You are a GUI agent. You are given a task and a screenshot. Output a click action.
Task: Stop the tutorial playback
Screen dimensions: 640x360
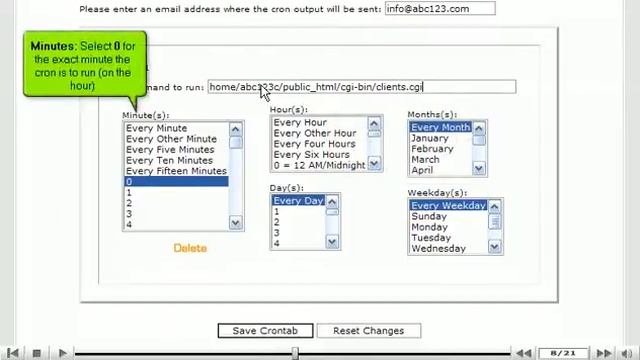click(x=37, y=353)
